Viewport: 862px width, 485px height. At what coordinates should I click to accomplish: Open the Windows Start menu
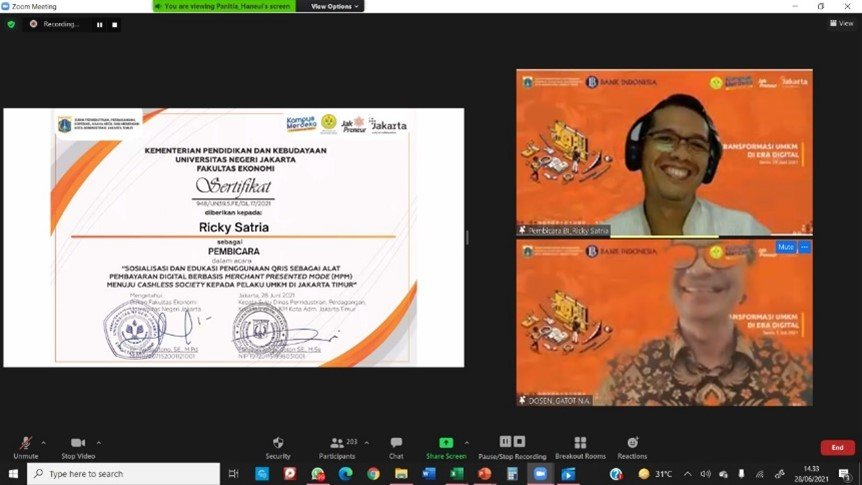[x=13, y=473]
